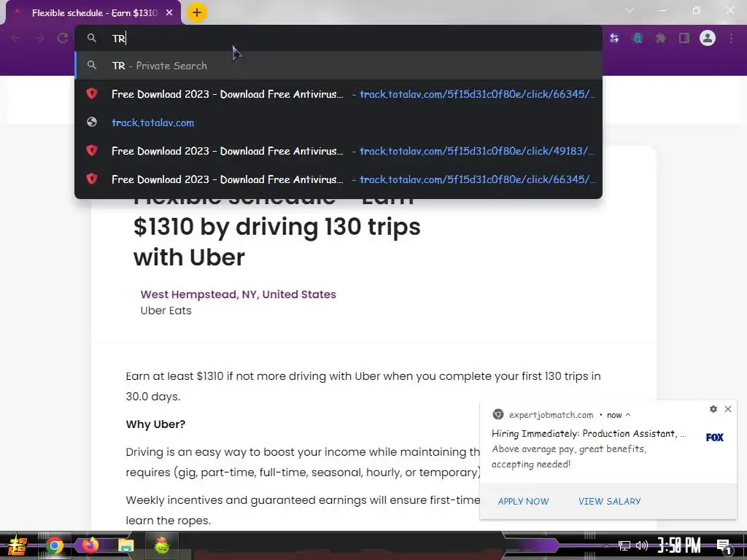The height and width of the screenshot is (560, 747).
Task: Select the Flexible schedule - Earn $1310 tab
Action: (94, 13)
